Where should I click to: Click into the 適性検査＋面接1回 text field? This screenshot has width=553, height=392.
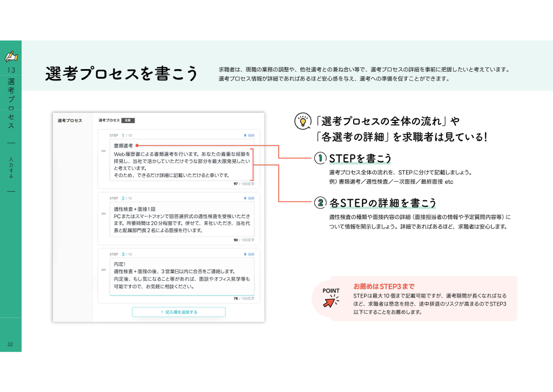coord(182,220)
